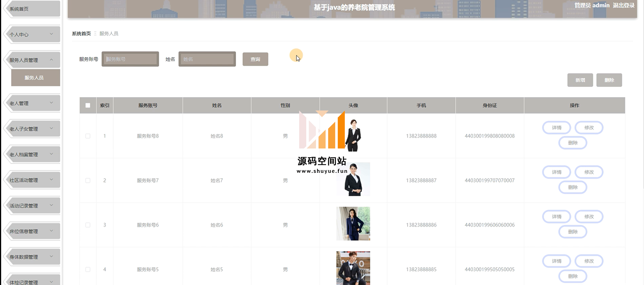Expand the 床位信息管理 menu chevron
The image size is (644, 285).
[51, 231]
